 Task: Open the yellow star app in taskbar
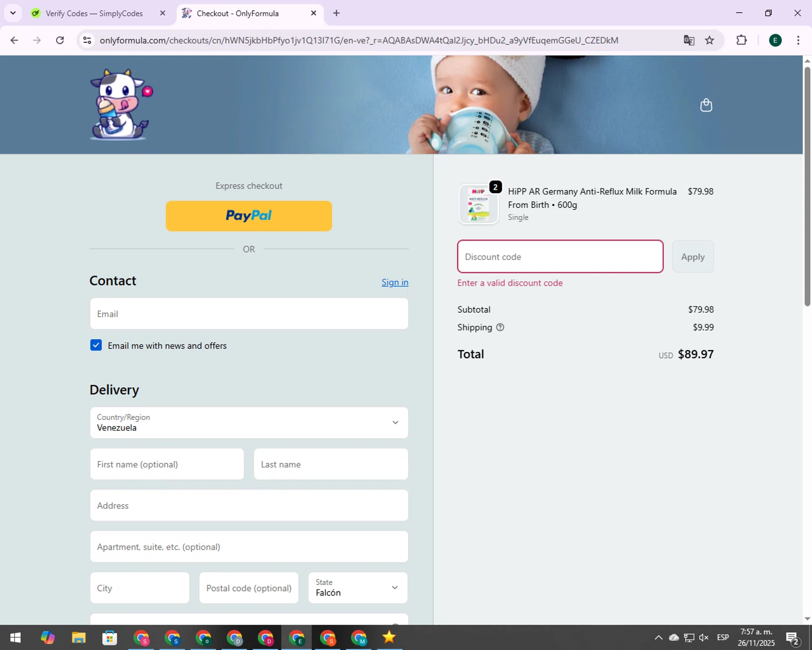point(389,638)
